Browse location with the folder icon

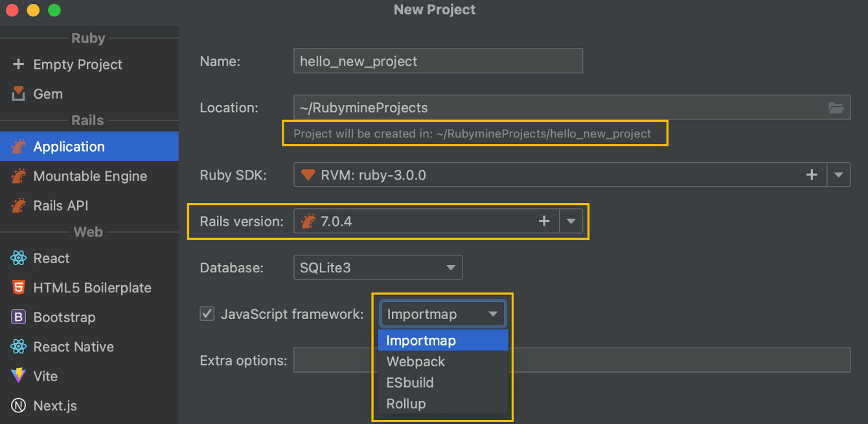[x=836, y=108]
